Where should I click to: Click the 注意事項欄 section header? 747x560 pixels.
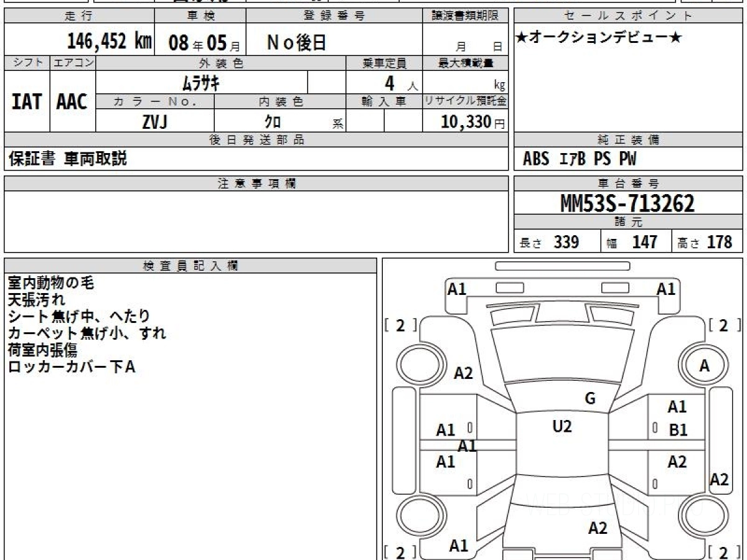coord(256,184)
